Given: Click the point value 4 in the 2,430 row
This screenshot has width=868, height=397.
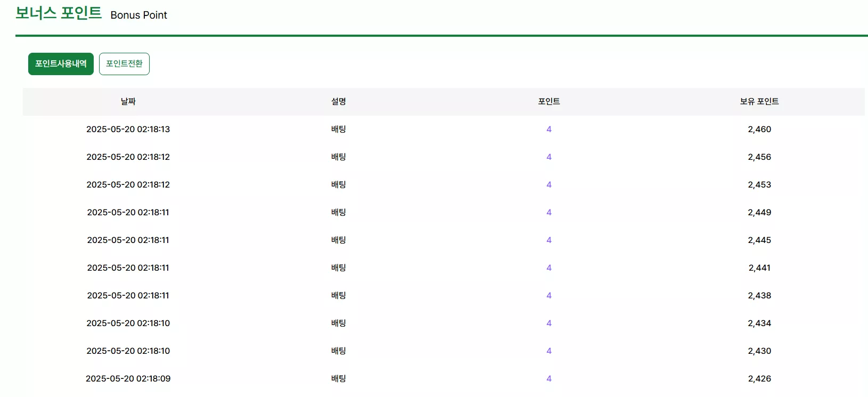Looking at the screenshot, I should coord(549,351).
